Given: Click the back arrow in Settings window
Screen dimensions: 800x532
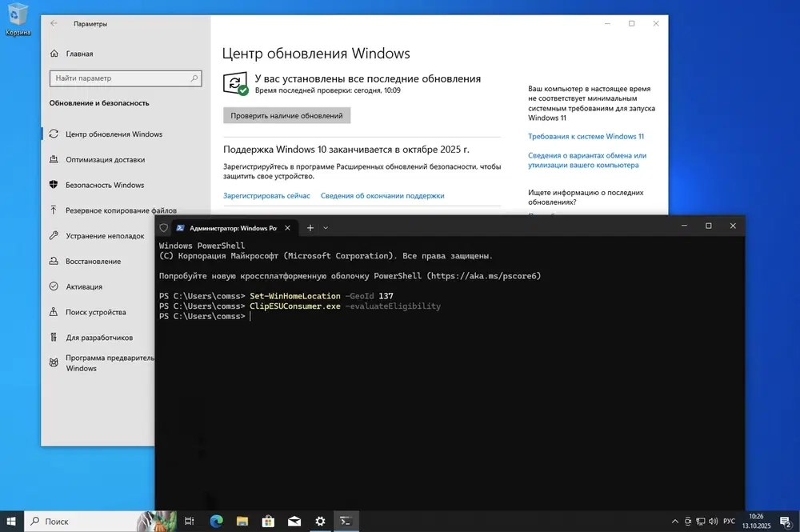Looking at the screenshot, I should (x=54, y=24).
